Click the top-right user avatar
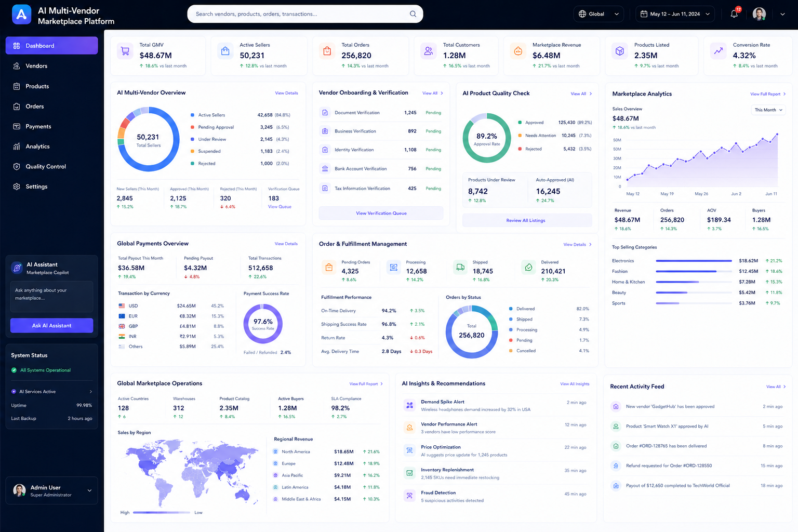This screenshot has width=798, height=532. (x=759, y=14)
